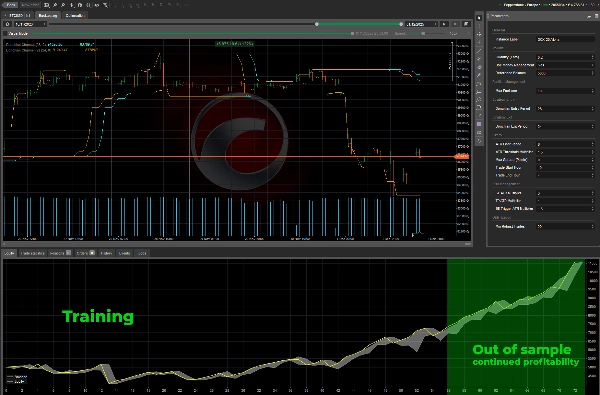Click the bottom-most icon in chart drawing toolbar
This screenshot has height=395, width=600.
(479, 141)
